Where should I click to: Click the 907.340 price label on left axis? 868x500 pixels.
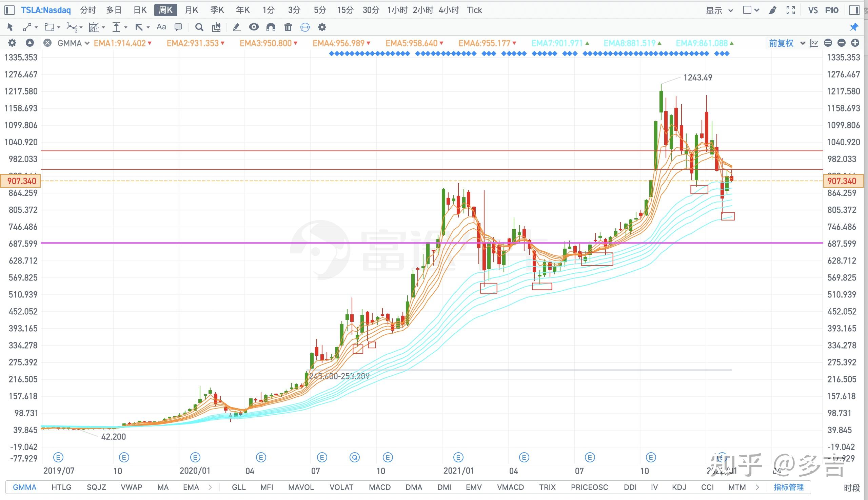(20, 181)
